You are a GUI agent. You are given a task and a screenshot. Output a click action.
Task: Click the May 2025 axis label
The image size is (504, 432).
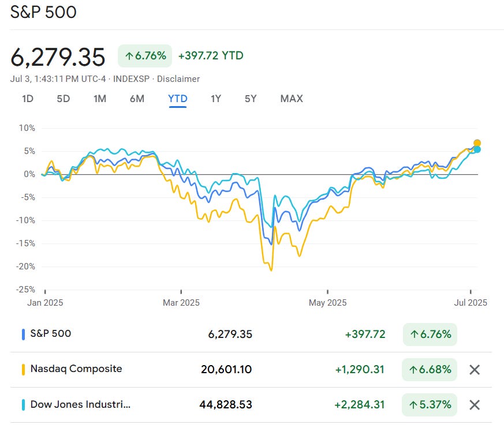pyautogui.click(x=327, y=303)
